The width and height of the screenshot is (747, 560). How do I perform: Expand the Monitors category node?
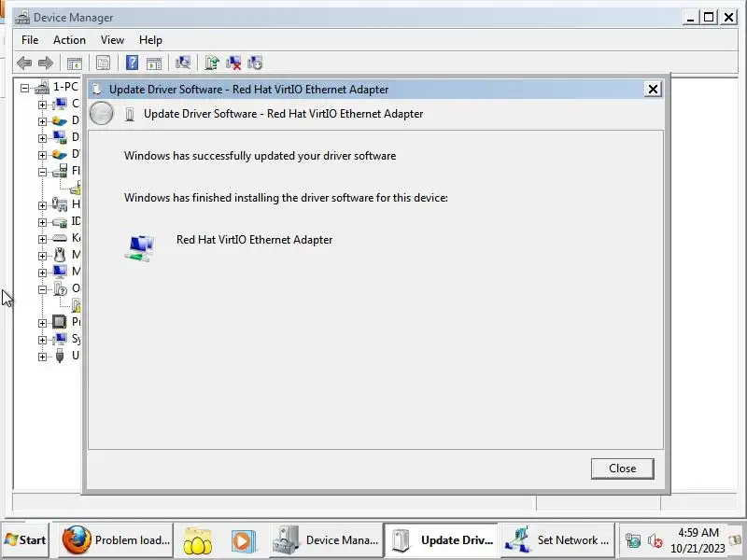42,273
